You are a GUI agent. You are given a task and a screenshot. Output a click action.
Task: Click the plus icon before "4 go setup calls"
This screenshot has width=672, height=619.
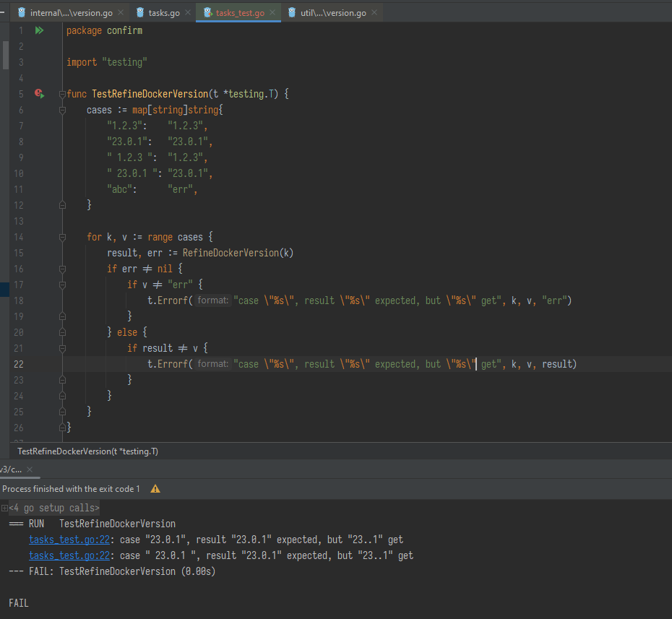click(4, 507)
